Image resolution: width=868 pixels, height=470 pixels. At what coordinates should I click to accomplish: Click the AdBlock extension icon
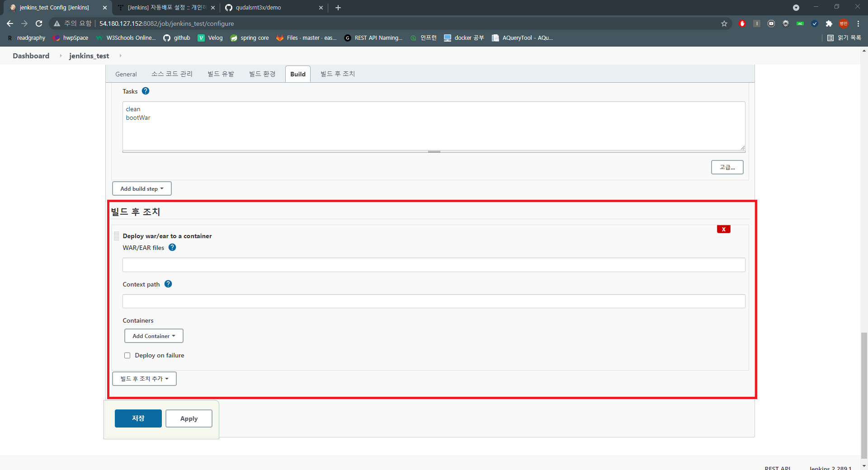pyautogui.click(x=742, y=23)
